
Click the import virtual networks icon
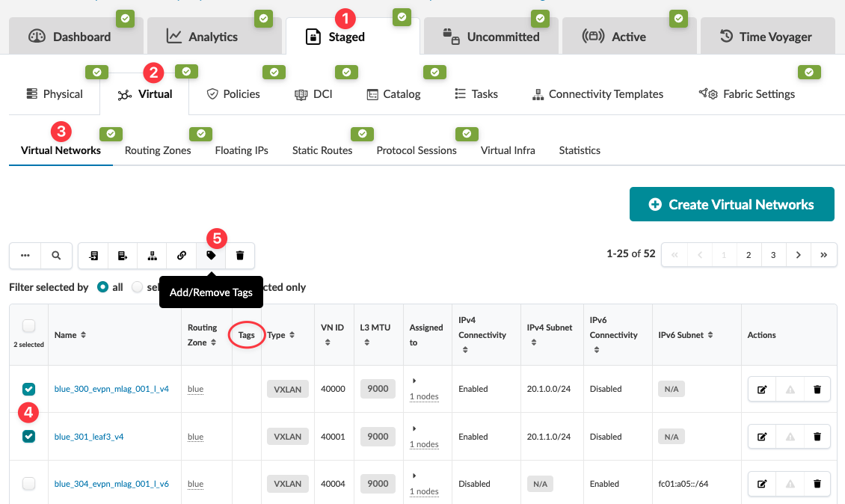tap(93, 256)
